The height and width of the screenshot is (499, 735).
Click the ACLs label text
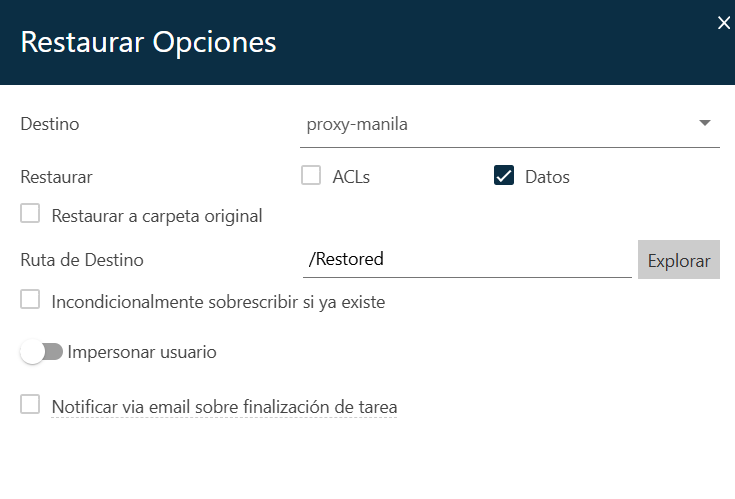(x=351, y=177)
